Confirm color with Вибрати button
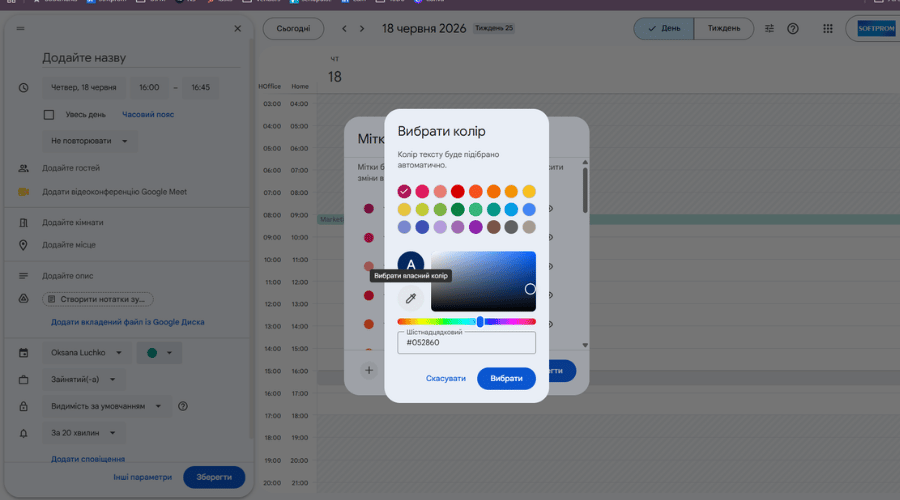Screen dimensions: 900x500 click(506, 378)
